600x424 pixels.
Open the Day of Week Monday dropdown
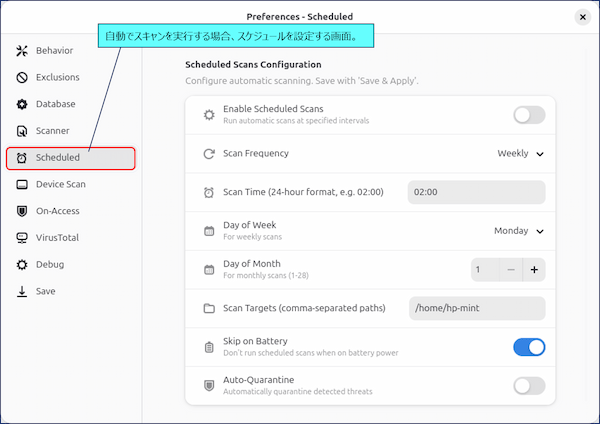point(519,231)
